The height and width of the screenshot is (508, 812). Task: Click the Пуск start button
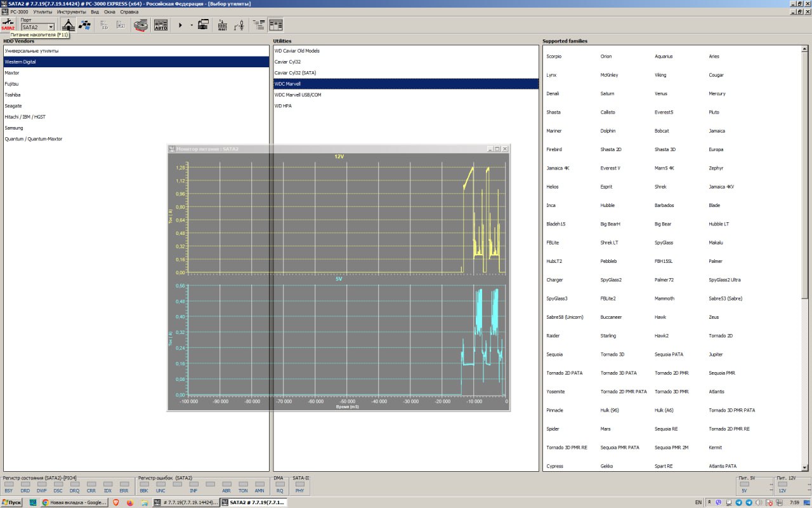click(12, 502)
